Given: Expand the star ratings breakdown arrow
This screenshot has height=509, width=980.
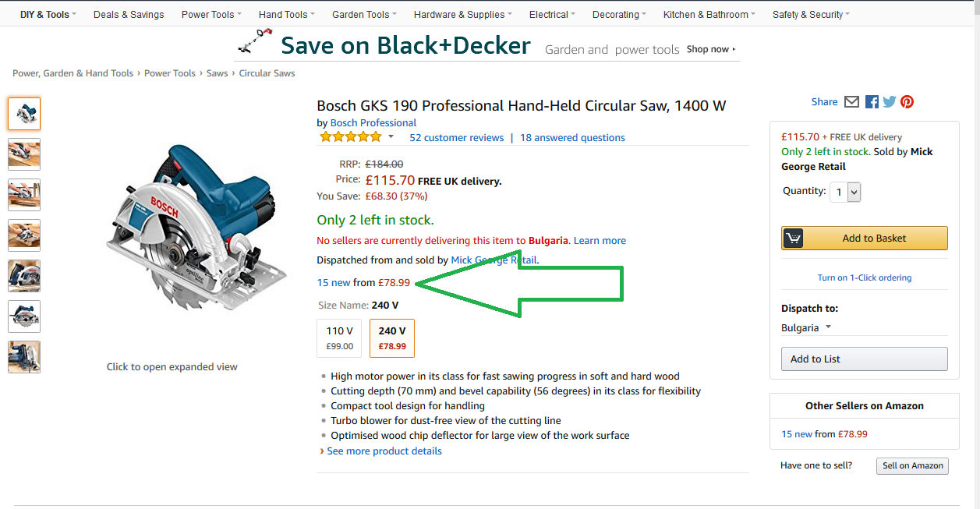Looking at the screenshot, I should click(391, 137).
